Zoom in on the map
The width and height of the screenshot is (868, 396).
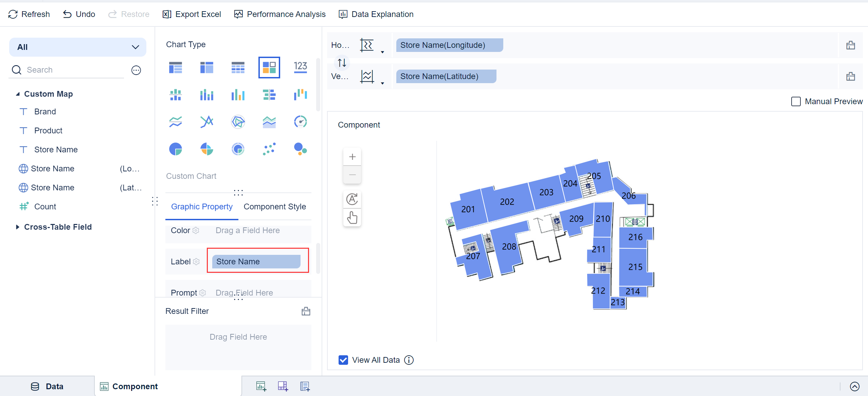(352, 157)
